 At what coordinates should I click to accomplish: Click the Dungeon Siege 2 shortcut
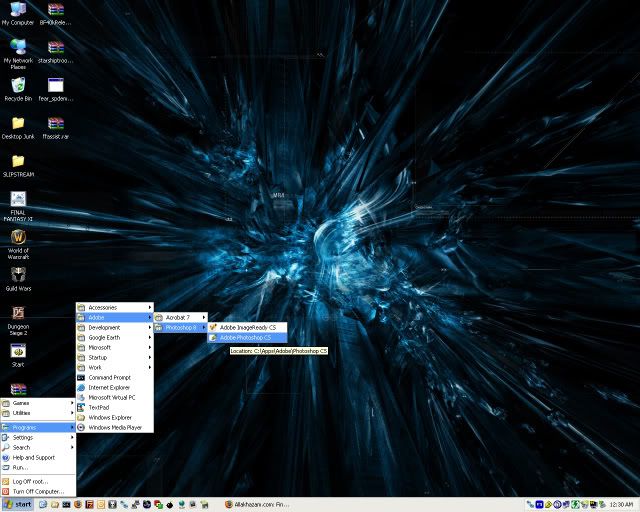click(18, 313)
